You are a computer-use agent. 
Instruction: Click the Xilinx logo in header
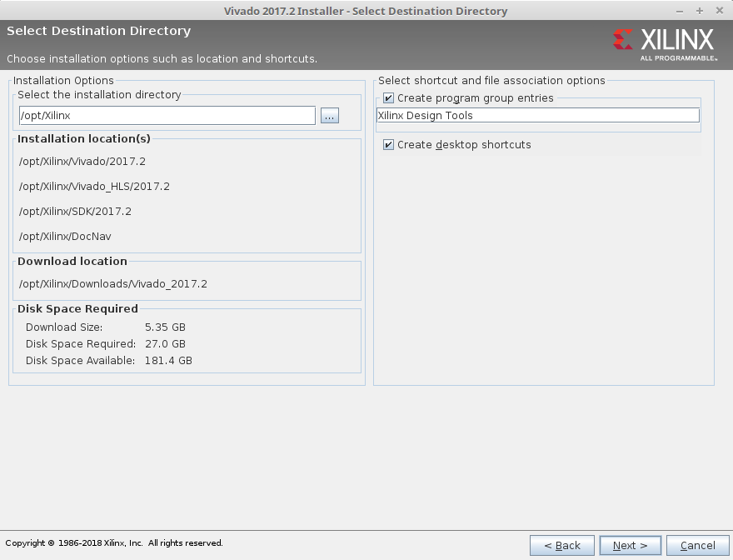point(665,44)
